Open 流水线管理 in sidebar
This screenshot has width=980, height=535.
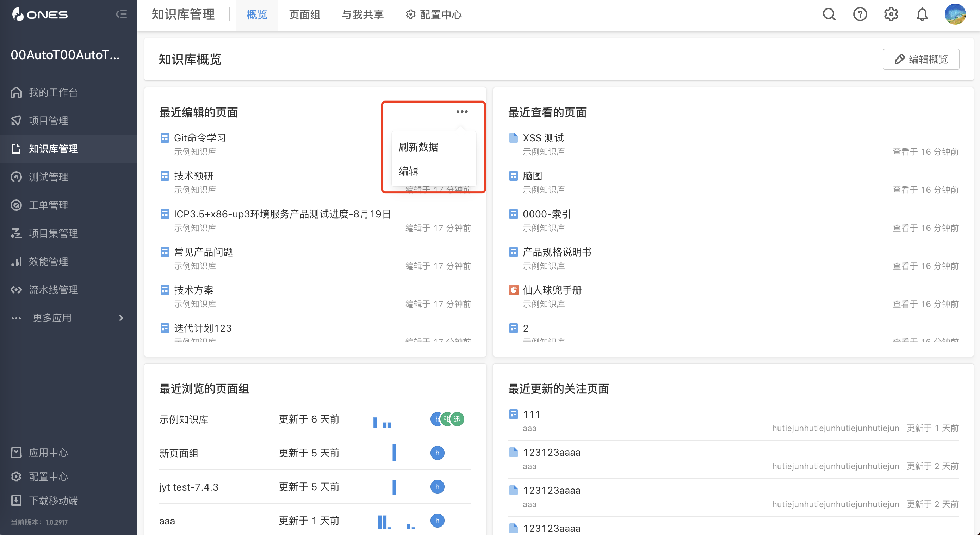coord(68,290)
